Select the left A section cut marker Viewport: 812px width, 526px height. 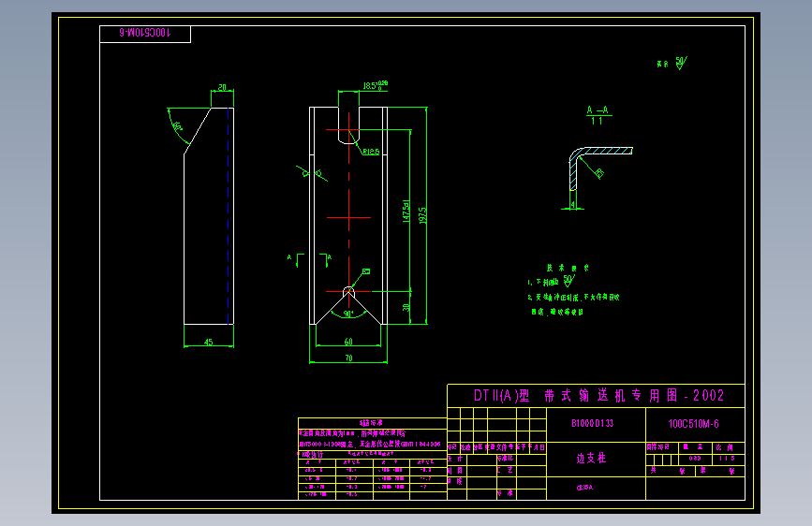click(296, 260)
